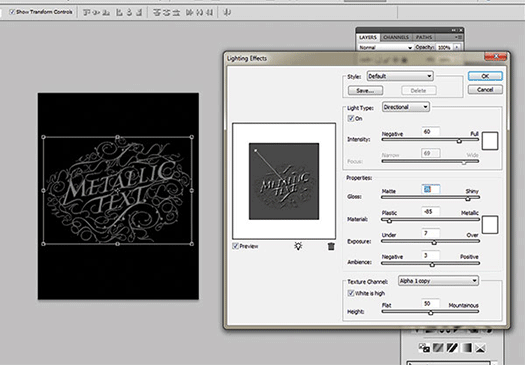525x365 pixels.
Task: Click the Align right edges icon
Action: [x=139, y=12]
